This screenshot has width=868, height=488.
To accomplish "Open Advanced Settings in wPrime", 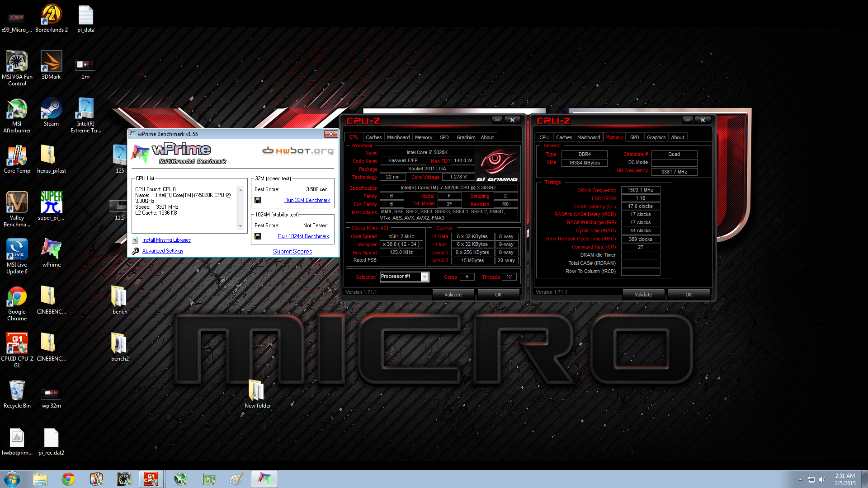I will click(163, 251).
